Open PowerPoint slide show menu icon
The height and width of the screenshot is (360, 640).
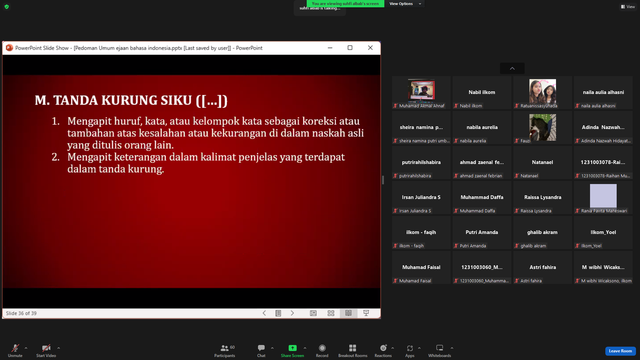278,313
